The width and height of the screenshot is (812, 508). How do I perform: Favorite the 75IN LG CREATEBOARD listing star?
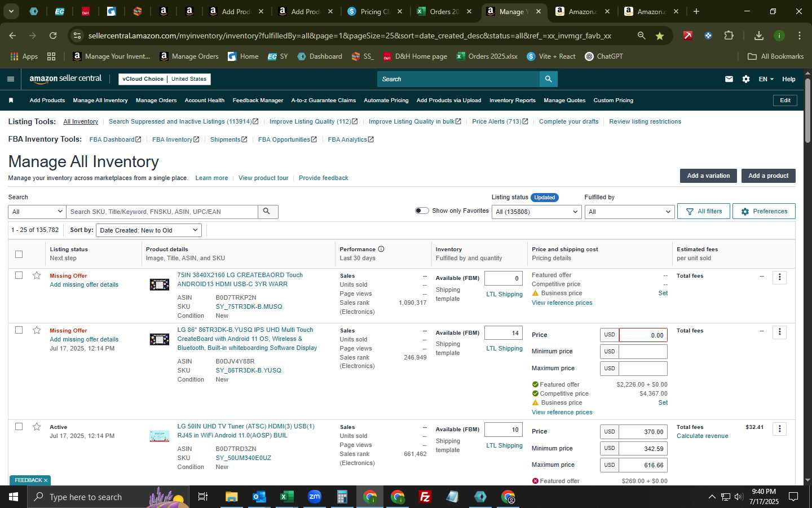[x=37, y=275]
